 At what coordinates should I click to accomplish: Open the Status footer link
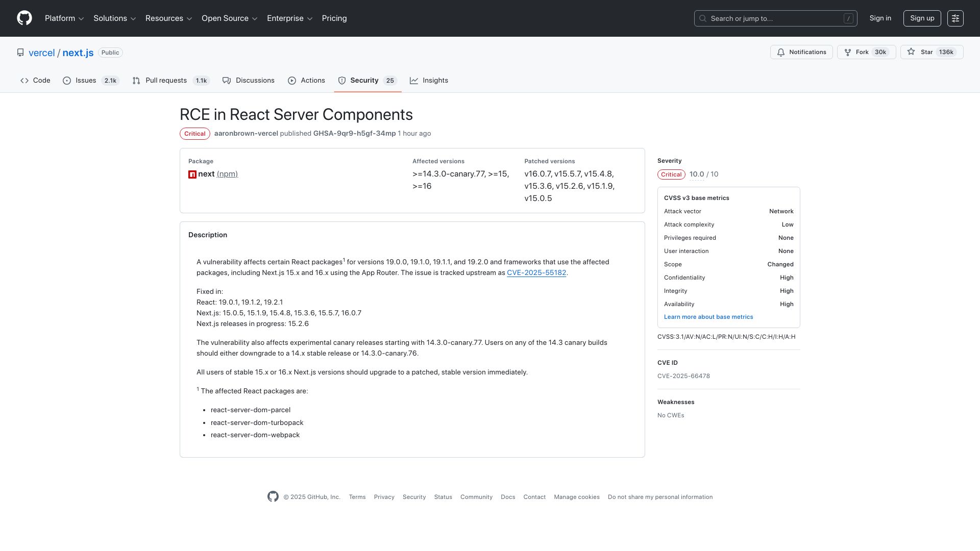point(443,497)
